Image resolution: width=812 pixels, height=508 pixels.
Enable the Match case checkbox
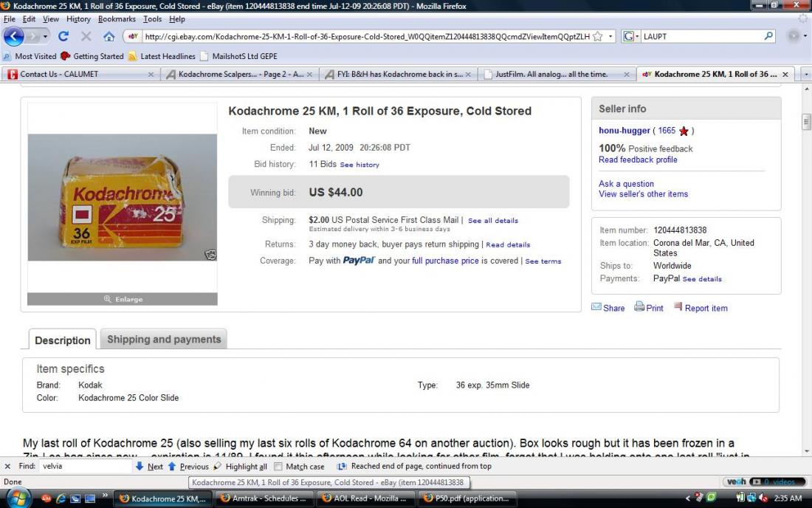click(x=278, y=467)
